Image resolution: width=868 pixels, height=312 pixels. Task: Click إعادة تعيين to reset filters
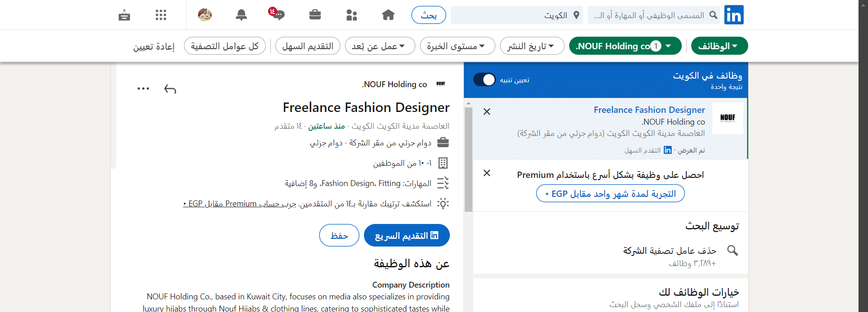tap(154, 47)
